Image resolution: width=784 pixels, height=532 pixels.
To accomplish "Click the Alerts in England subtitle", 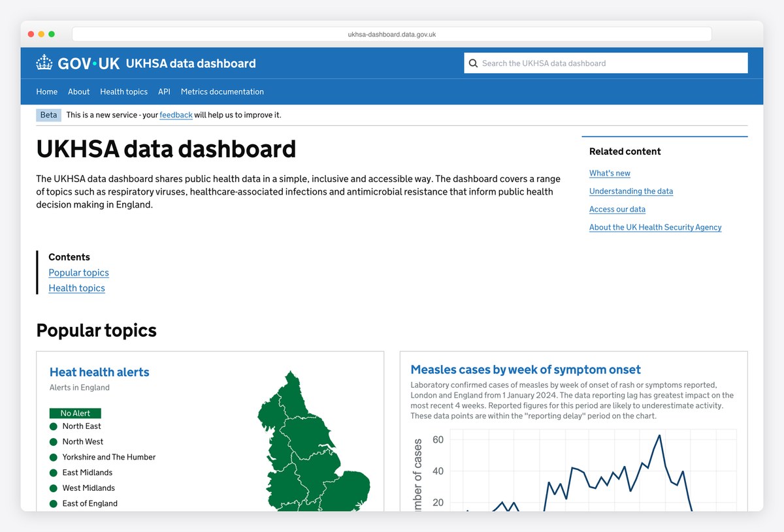I will coord(80,388).
